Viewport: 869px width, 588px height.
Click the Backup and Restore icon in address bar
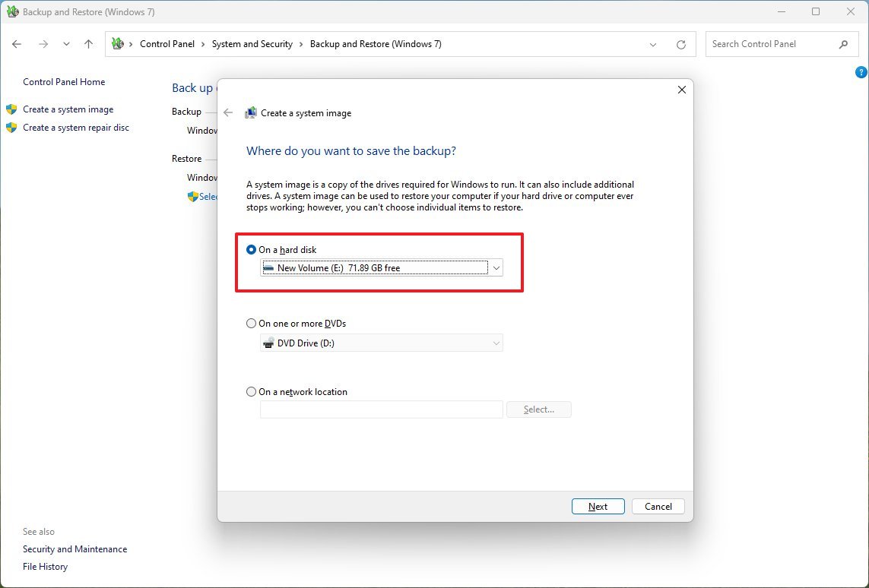coord(116,44)
